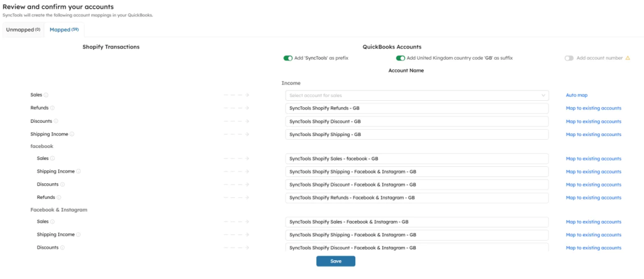Click the Save button
This screenshot has height=279, width=644.
[335, 261]
